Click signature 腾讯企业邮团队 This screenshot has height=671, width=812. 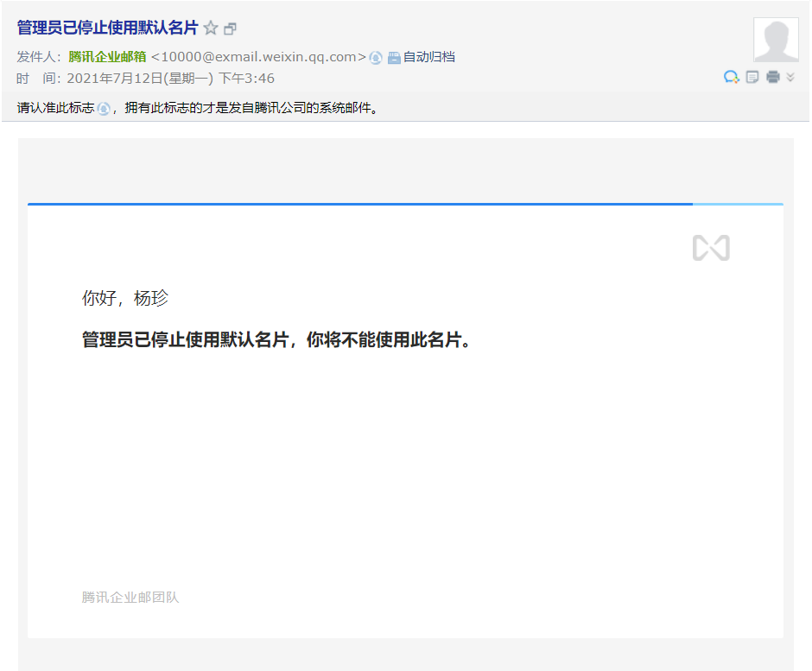[130, 598]
